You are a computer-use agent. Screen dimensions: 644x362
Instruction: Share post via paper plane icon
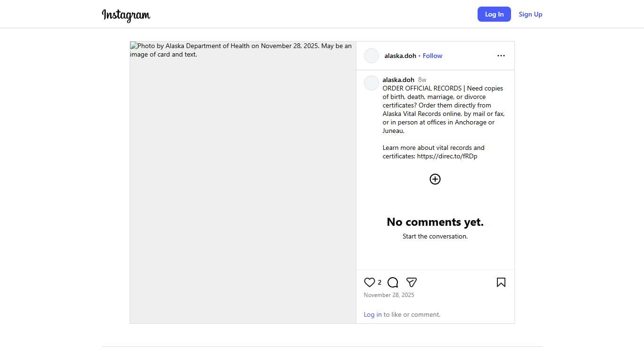tap(412, 282)
